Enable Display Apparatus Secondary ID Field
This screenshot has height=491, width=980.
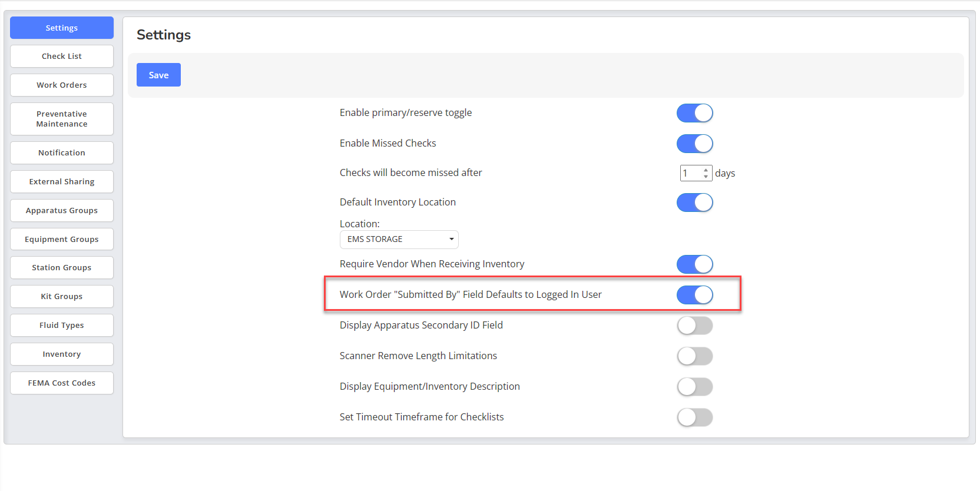(694, 326)
